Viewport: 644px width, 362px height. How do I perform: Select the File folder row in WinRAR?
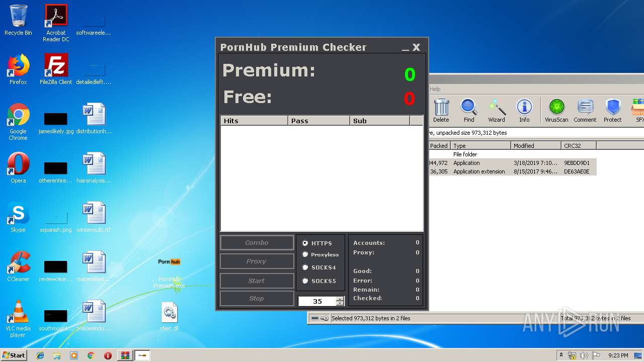(512, 154)
